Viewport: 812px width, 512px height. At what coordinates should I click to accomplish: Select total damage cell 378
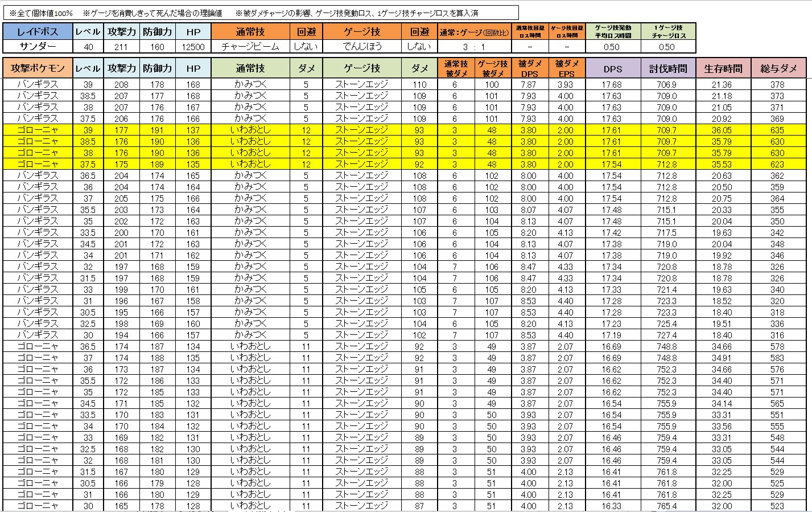click(777, 84)
